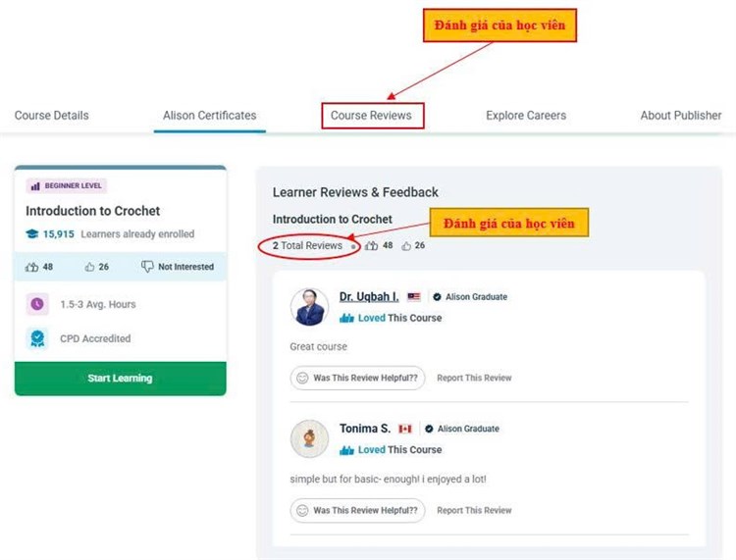Report Dr. Uqbah's review
736x560 pixels.
click(x=474, y=378)
